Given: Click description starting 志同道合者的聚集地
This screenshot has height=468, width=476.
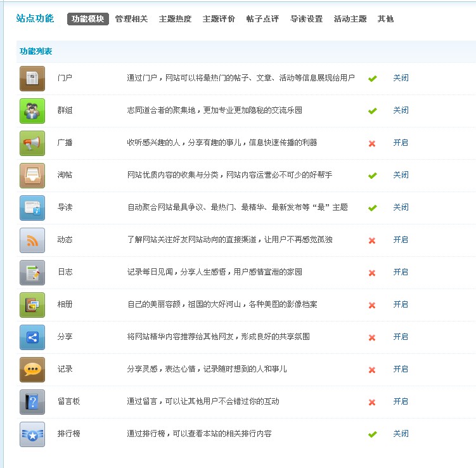Looking at the screenshot, I should pyautogui.click(x=215, y=110).
